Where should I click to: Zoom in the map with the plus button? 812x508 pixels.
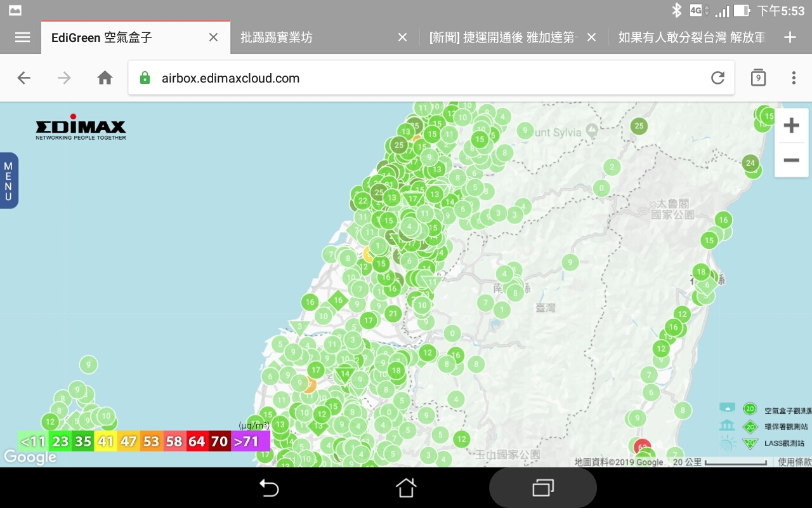[x=791, y=126]
